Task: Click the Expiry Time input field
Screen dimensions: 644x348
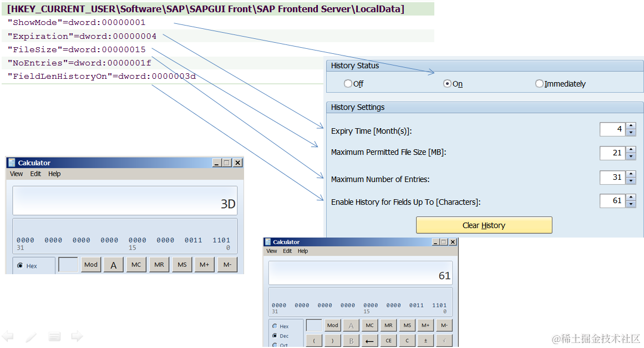Action: click(612, 129)
